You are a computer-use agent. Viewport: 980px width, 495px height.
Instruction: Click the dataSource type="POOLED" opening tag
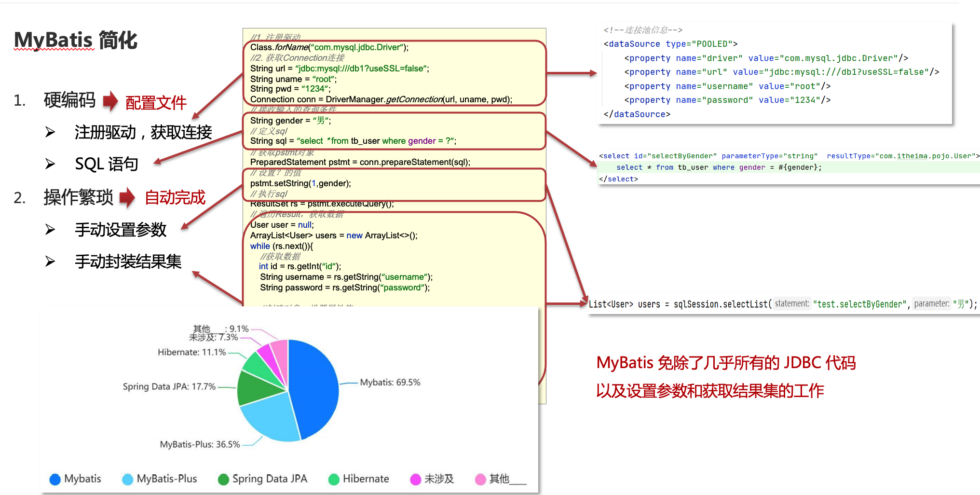click(670, 44)
